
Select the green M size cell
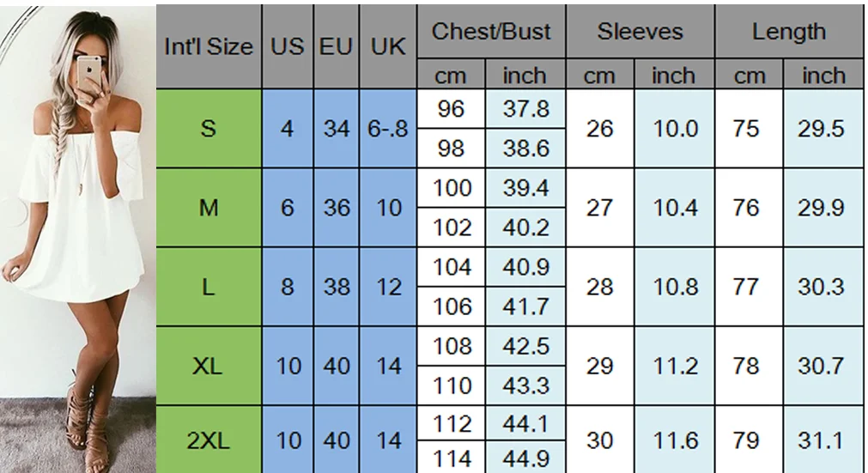click(209, 208)
